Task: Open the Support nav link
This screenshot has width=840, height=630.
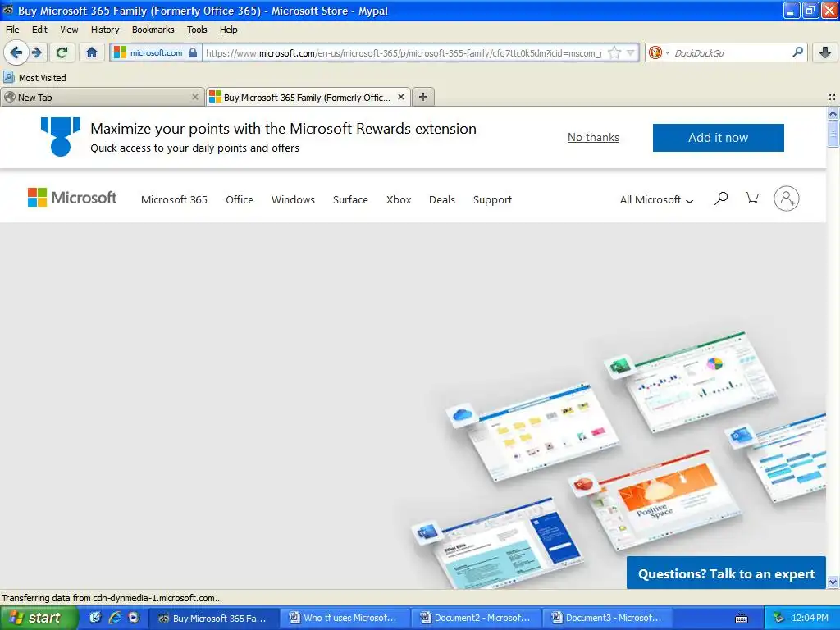Action: (492, 200)
